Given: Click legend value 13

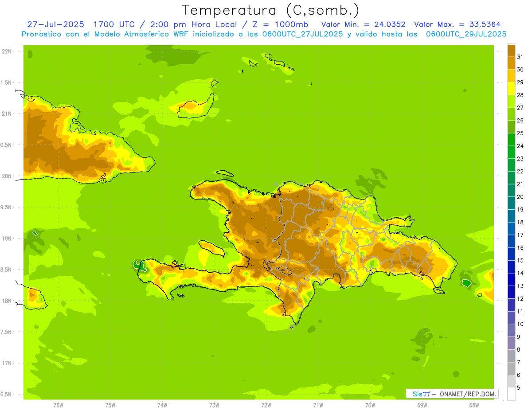Looking at the screenshot, I should [520, 286].
